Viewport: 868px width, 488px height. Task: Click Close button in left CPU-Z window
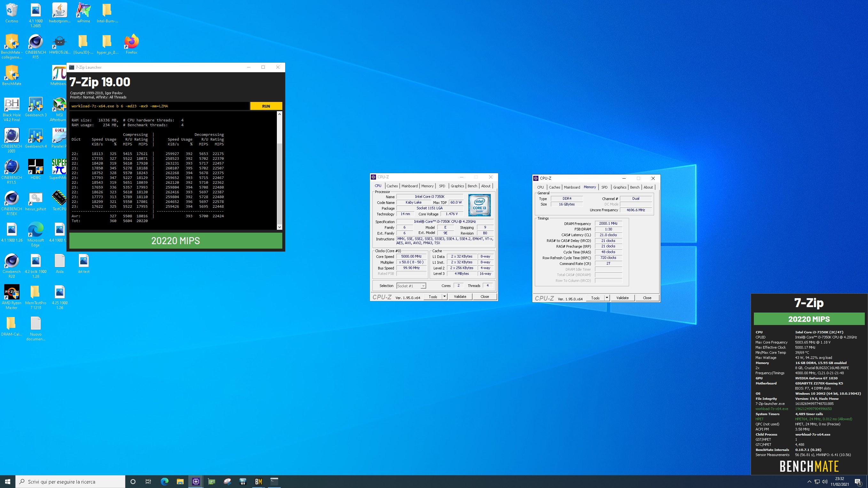tap(485, 297)
